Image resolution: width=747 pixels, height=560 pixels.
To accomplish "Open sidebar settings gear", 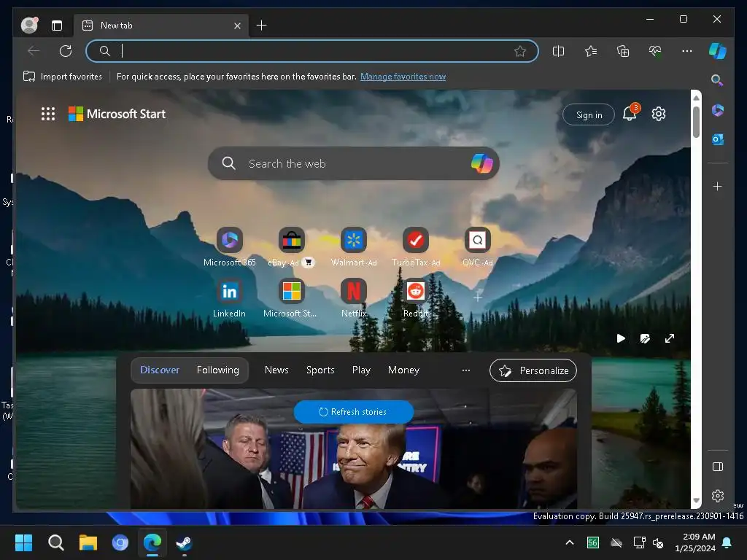I will [x=718, y=496].
